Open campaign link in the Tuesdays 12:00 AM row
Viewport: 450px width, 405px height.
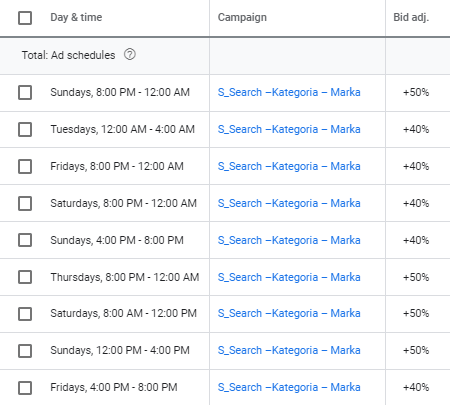point(289,129)
